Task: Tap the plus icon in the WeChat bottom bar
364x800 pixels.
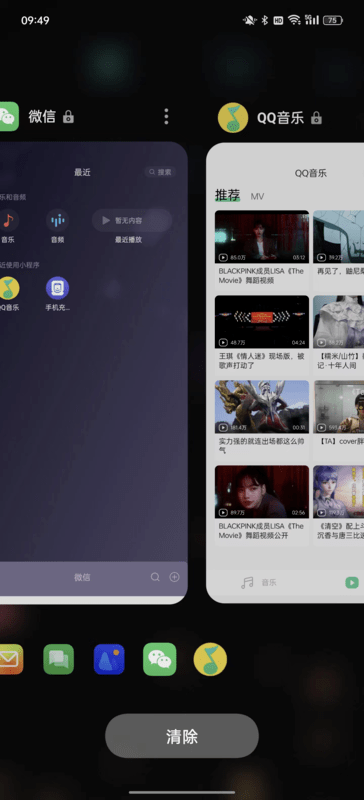Action: point(174,577)
